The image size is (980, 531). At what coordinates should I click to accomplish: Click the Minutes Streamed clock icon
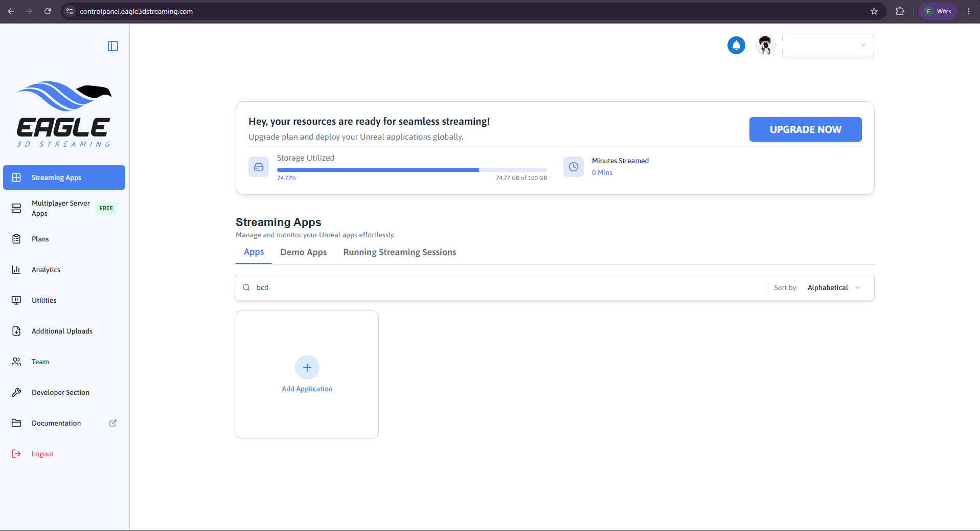point(574,167)
